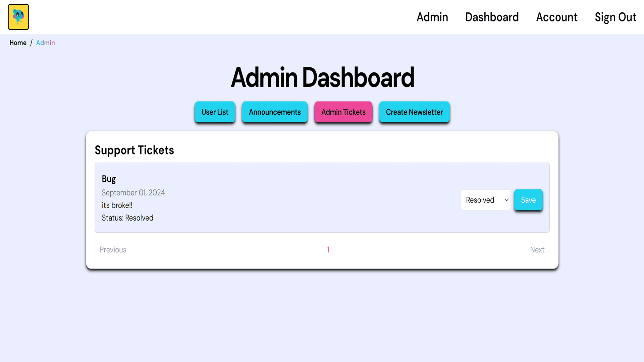Viewport: 644px width, 362px height.
Task: Select the Admin Tickets tab
Action: (343, 112)
